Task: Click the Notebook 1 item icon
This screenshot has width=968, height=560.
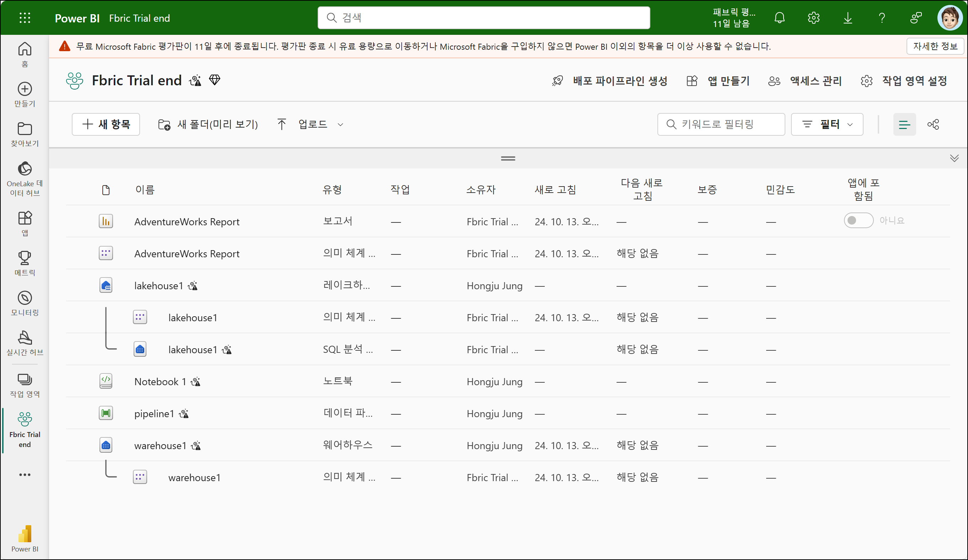Action: coord(106,381)
